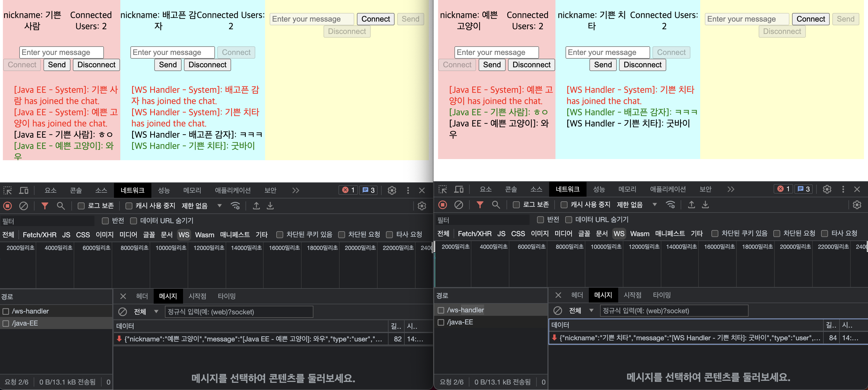Enable 로그 보존 checkbox in left DevTools
The image size is (868, 390).
[x=81, y=206]
